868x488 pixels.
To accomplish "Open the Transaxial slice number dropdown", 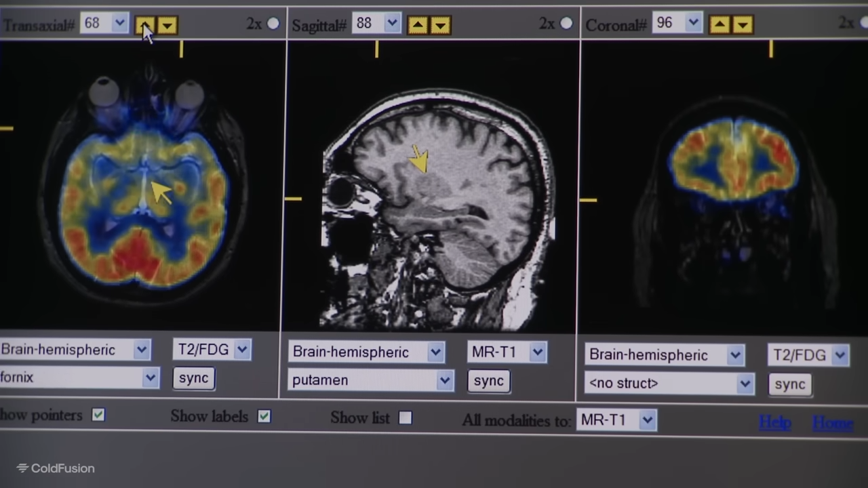I will point(119,24).
